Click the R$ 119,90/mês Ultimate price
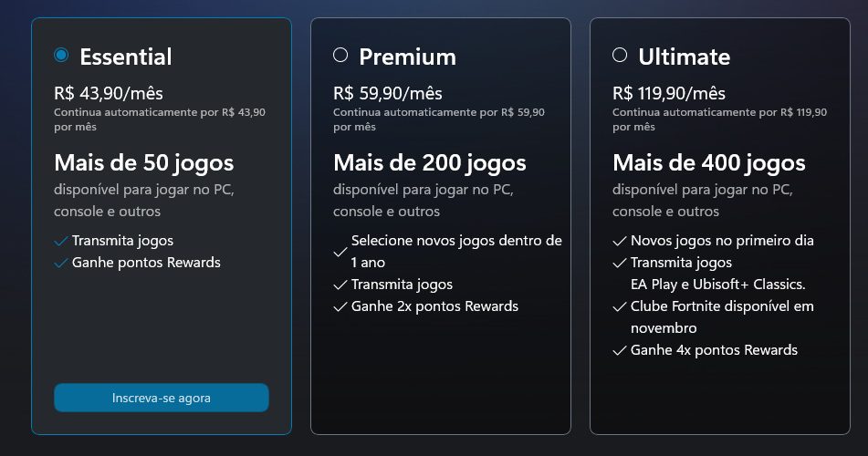868x456 pixels. point(669,93)
